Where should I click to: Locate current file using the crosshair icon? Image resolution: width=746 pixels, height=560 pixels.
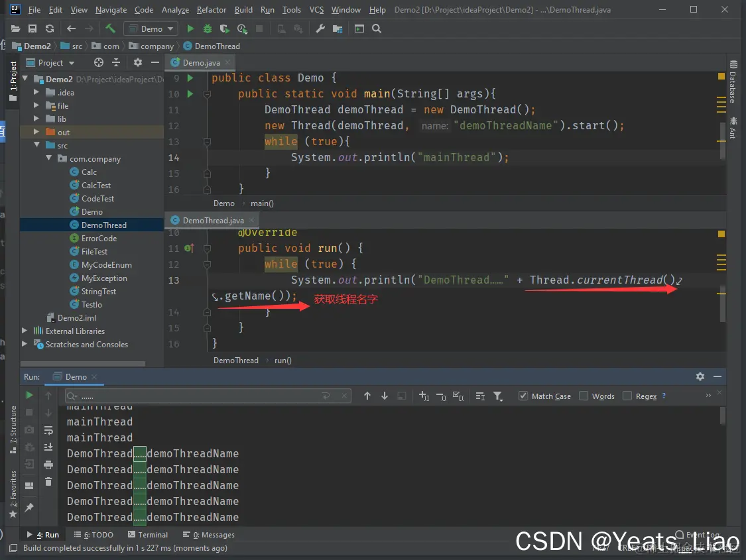99,63
